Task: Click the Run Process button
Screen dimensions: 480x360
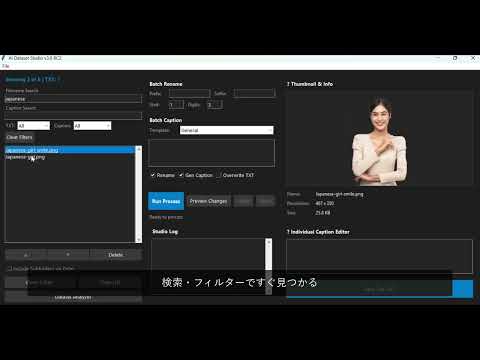Action: click(x=166, y=201)
